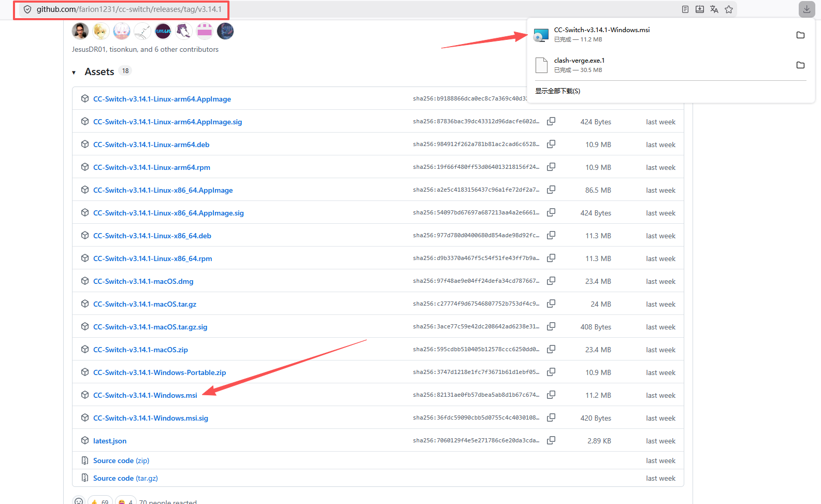821x504 pixels.
Task: Click the '2.89 KB' size of latest.json
Action: click(599, 441)
